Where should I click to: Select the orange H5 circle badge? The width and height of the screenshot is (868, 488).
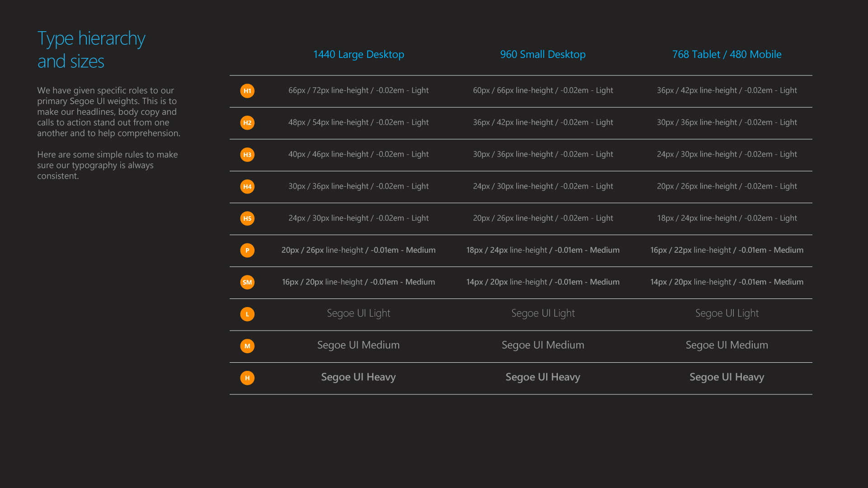247,218
